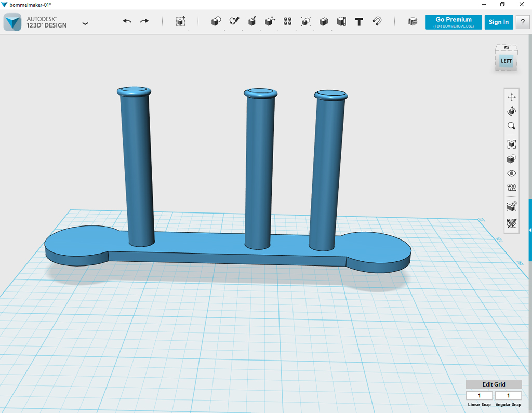Select the Zoom magnifier tool
Viewport: 532px width, 413px height.
[x=512, y=126]
